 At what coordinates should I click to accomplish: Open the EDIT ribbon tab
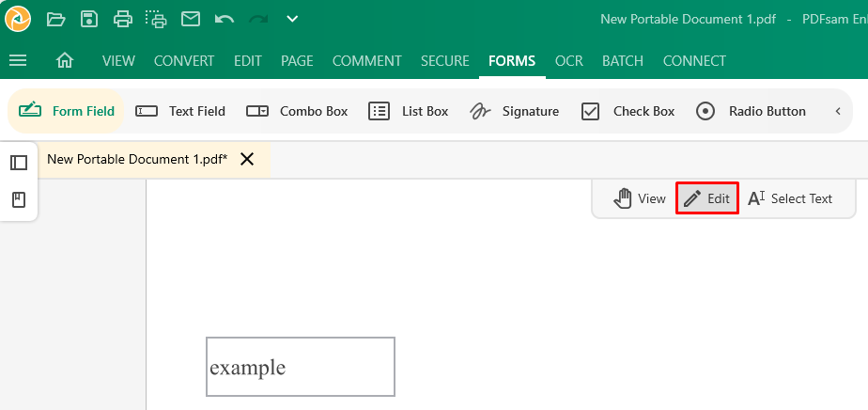(x=247, y=60)
